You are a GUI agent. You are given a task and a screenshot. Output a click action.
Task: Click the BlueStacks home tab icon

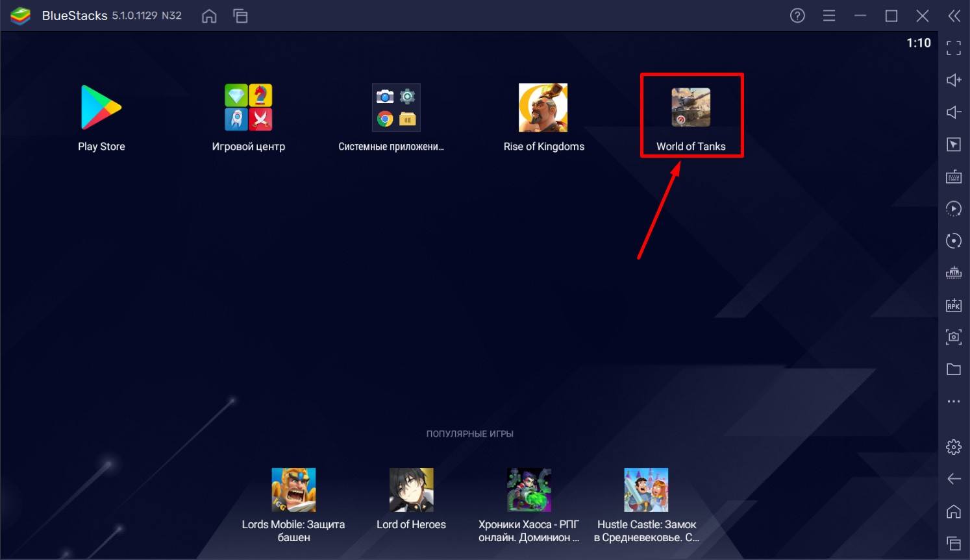209,16
